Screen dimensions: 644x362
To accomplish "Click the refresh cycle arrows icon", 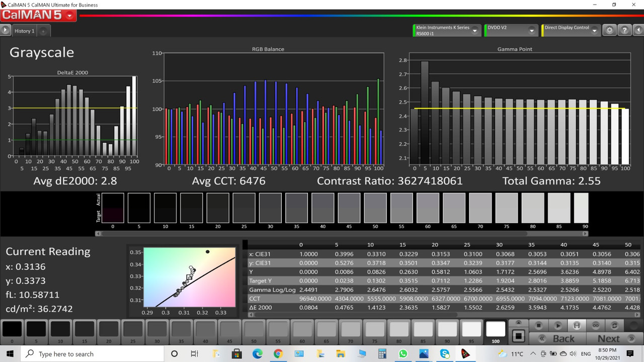I will coord(614,325).
